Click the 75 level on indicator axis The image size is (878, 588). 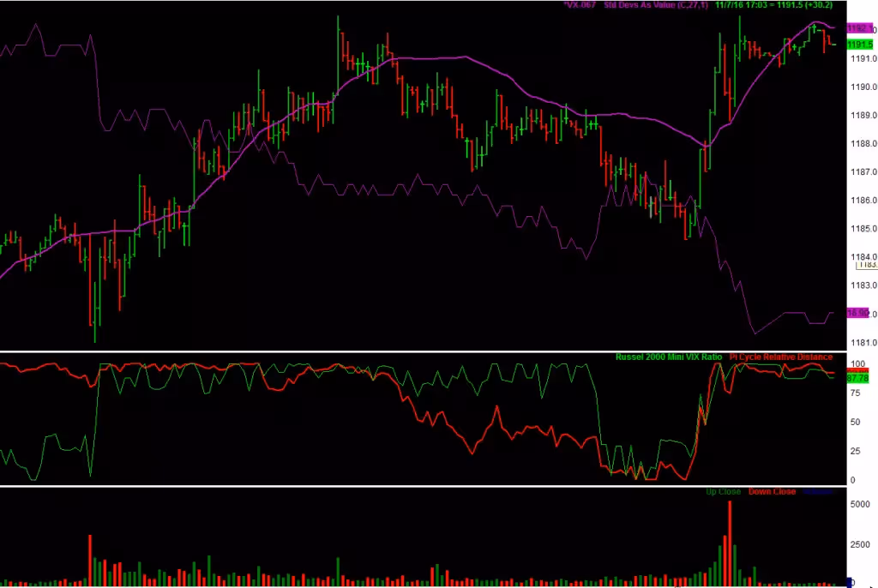coord(855,393)
